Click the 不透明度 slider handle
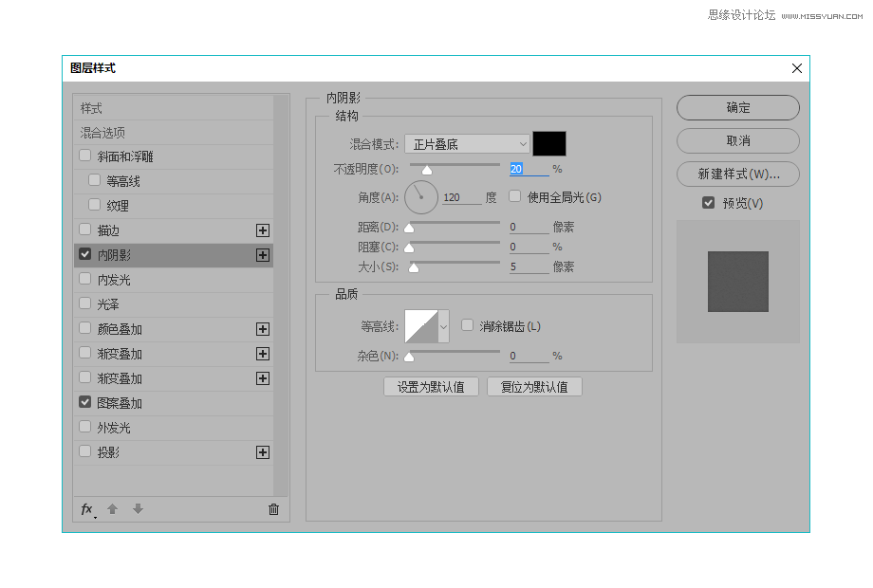This screenshot has width=873, height=588. coord(427,170)
